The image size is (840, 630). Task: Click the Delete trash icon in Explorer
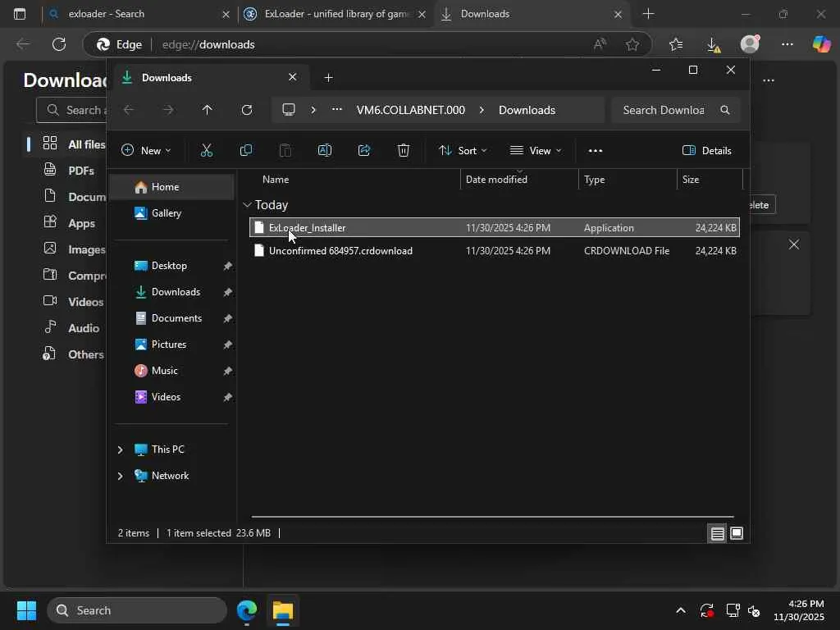click(x=404, y=151)
